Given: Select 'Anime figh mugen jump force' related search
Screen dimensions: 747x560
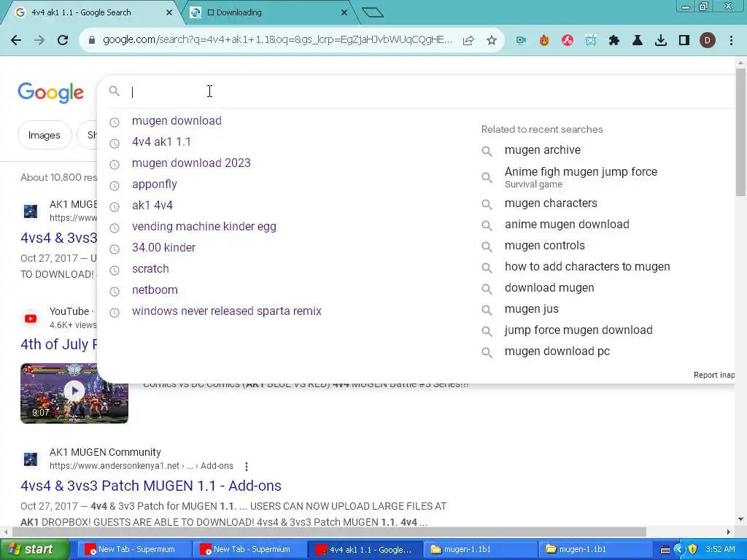Looking at the screenshot, I should [x=581, y=177].
